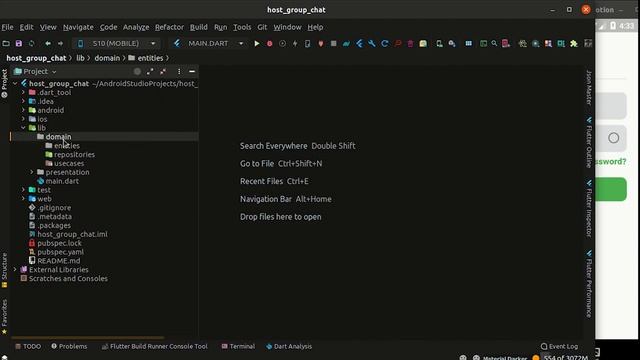Click the Sync/reload from disk icon

tap(31, 43)
